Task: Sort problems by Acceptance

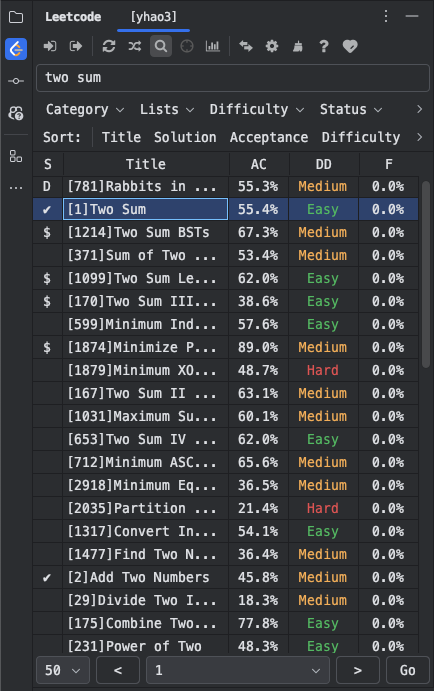Action: (269, 137)
